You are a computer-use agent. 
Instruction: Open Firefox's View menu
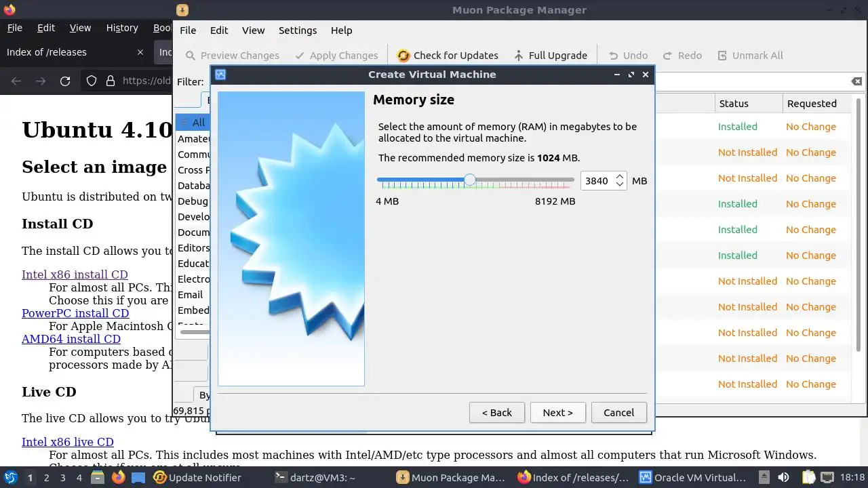pyautogui.click(x=80, y=28)
